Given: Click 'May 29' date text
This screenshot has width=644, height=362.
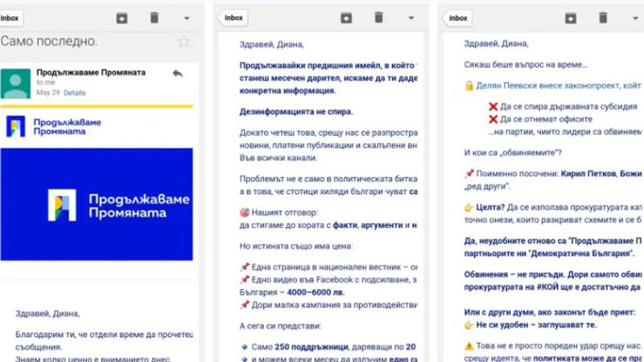Looking at the screenshot, I should pyautogui.click(x=48, y=93).
